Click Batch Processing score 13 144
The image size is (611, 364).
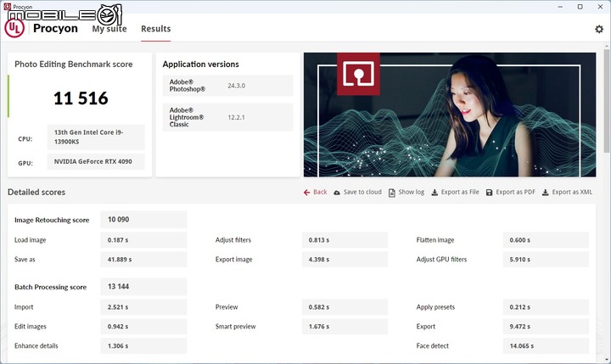pos(143,287)
